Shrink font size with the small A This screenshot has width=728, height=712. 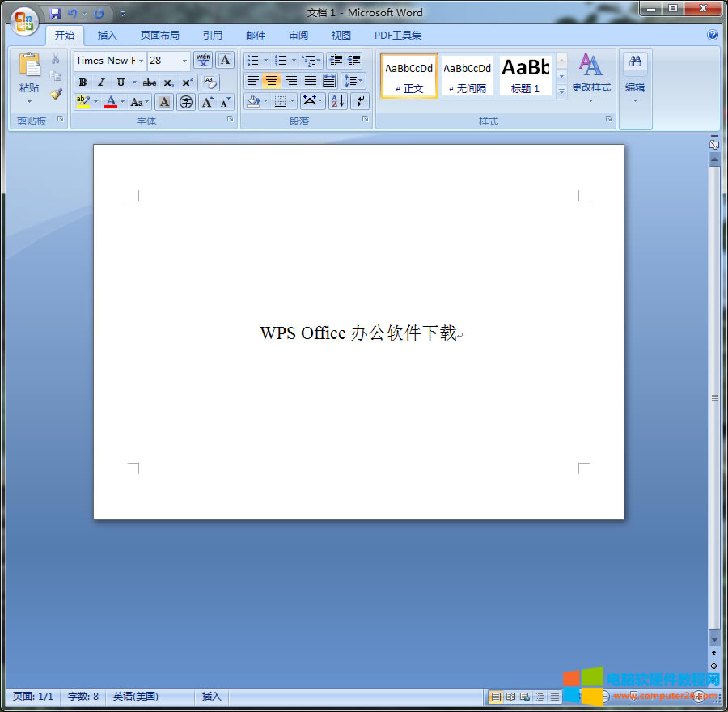225,102
